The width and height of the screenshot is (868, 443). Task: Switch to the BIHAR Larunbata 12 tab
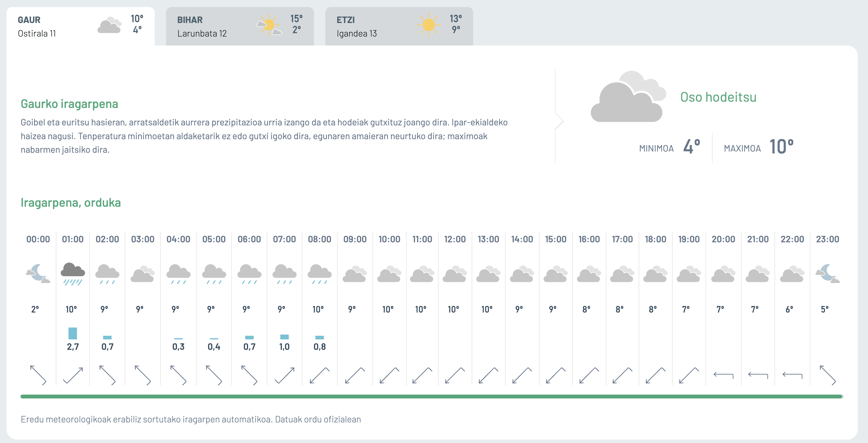[240, 26]
